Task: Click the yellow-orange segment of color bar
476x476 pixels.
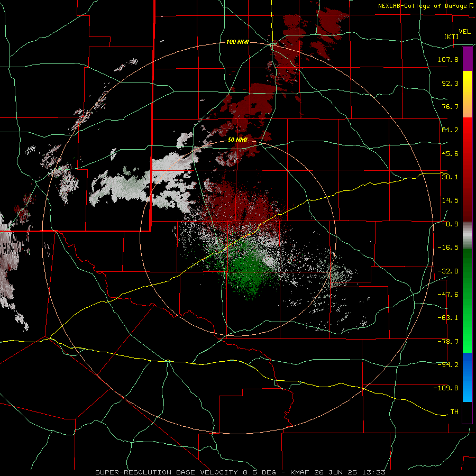Action: coord(467,94)
